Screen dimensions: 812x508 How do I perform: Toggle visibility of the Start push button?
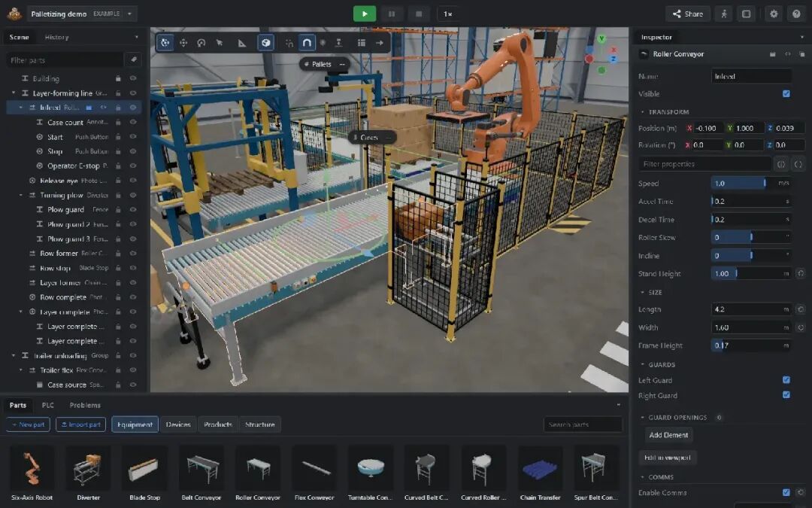(133, 137)
